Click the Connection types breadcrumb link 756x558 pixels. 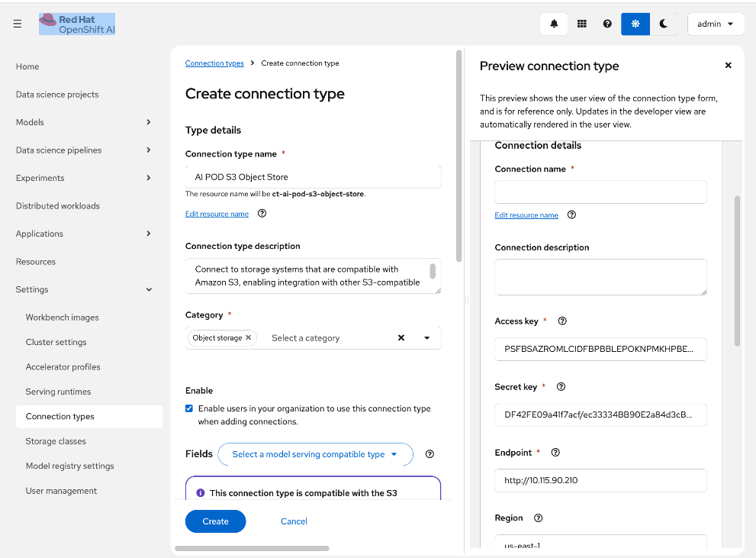(x=214, y=63)
